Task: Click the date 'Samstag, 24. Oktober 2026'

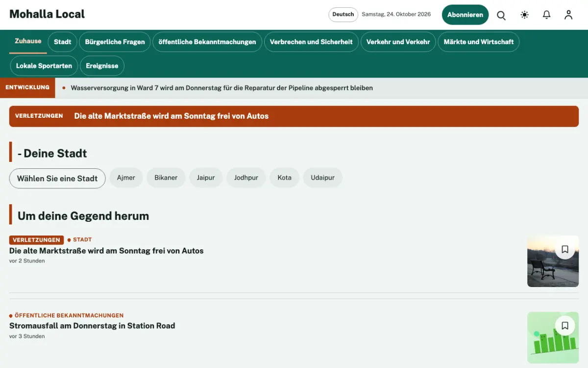Action: (x=396, y=14)
